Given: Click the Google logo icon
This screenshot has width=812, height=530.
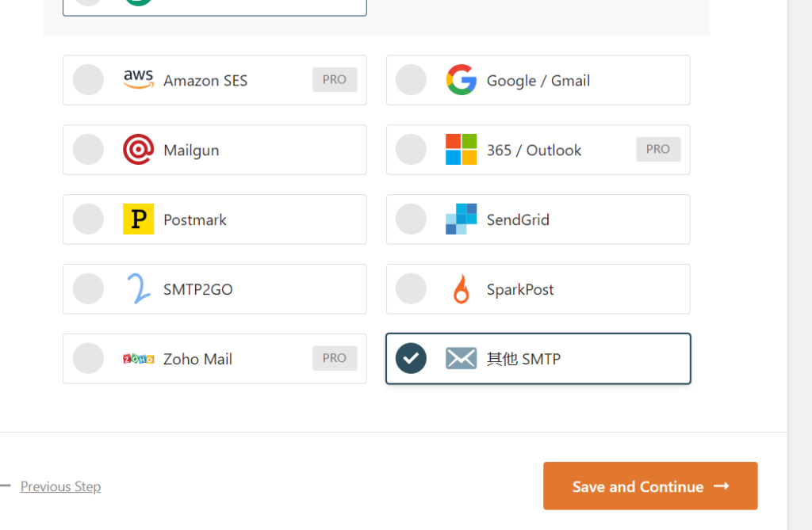Looking at the screenshot, I should click(461, 80).
